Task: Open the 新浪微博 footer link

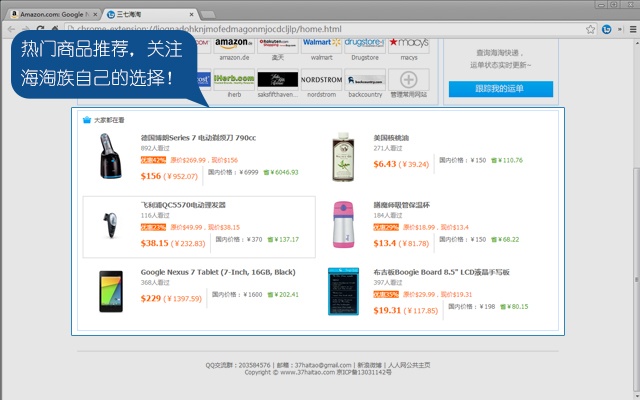Action: click(x=369, y=365)
